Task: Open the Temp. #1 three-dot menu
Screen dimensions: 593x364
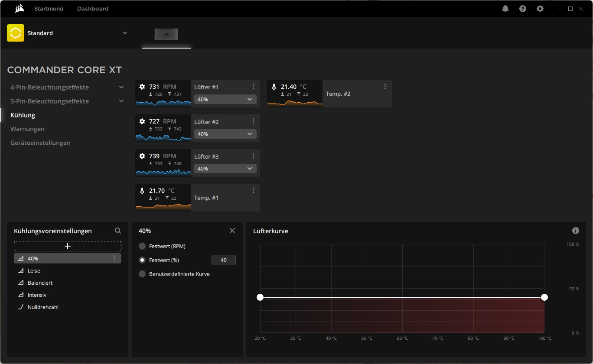Action: point(254,191)
